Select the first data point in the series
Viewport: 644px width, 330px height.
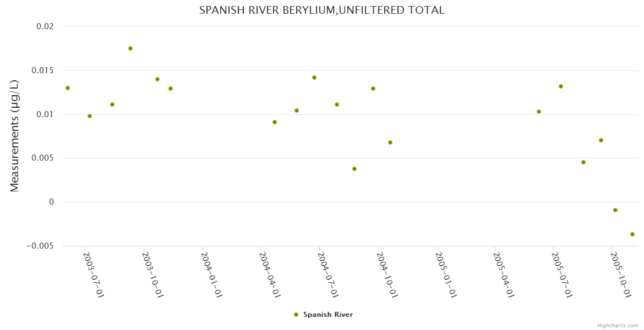(68, 88)
